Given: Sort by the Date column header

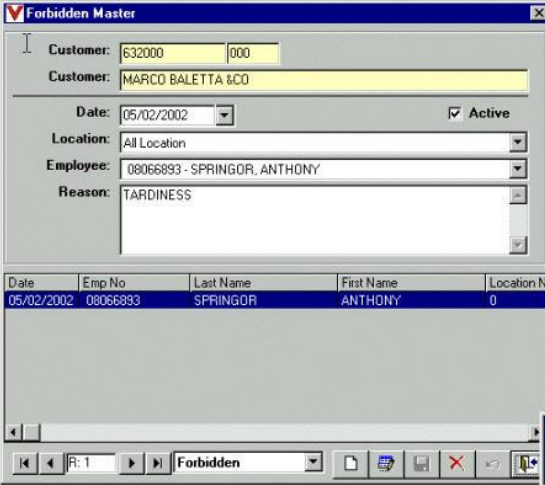Looking at the screenshot, I should pyautogui.click(x=41, y=283).
